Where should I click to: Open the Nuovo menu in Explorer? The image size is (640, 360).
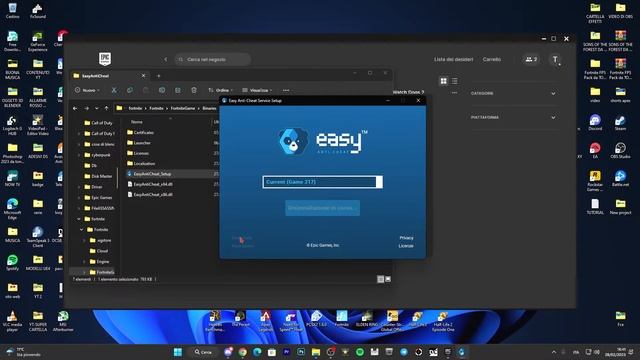(x=87, y=90)
